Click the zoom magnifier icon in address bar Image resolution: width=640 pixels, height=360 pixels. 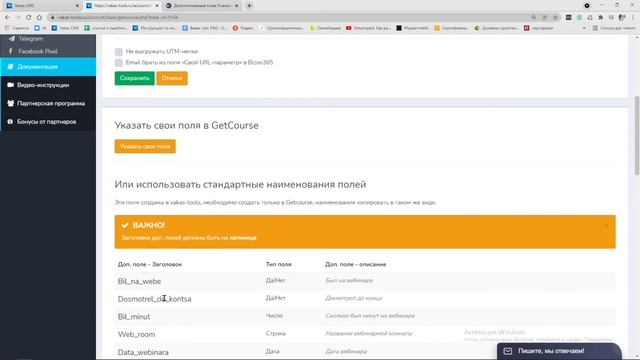point(534,18)
